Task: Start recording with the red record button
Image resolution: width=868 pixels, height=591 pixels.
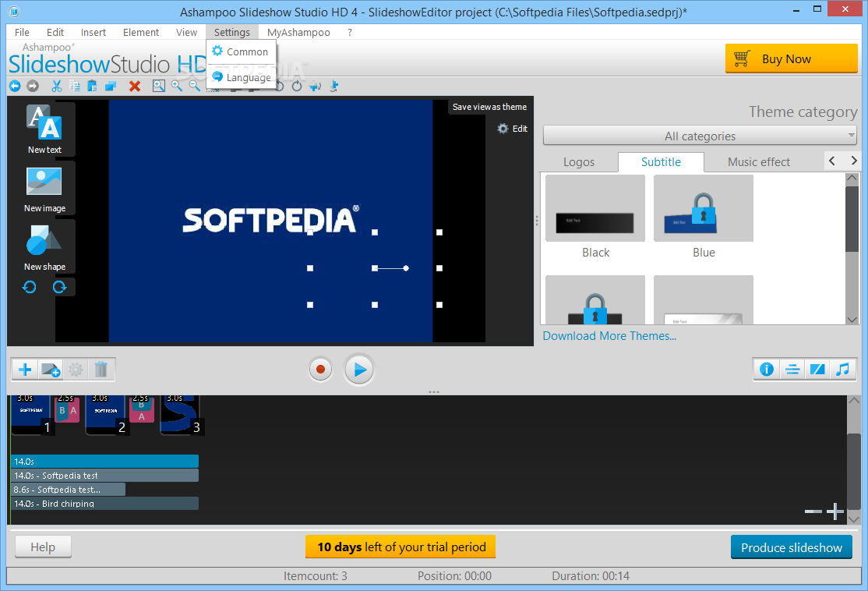Action: [320, 370]
